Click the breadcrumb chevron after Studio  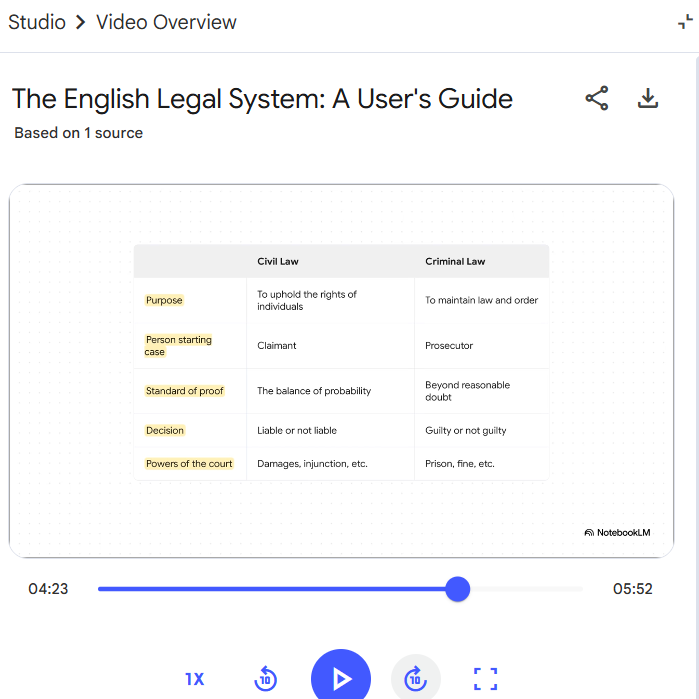tap(80, 22)
